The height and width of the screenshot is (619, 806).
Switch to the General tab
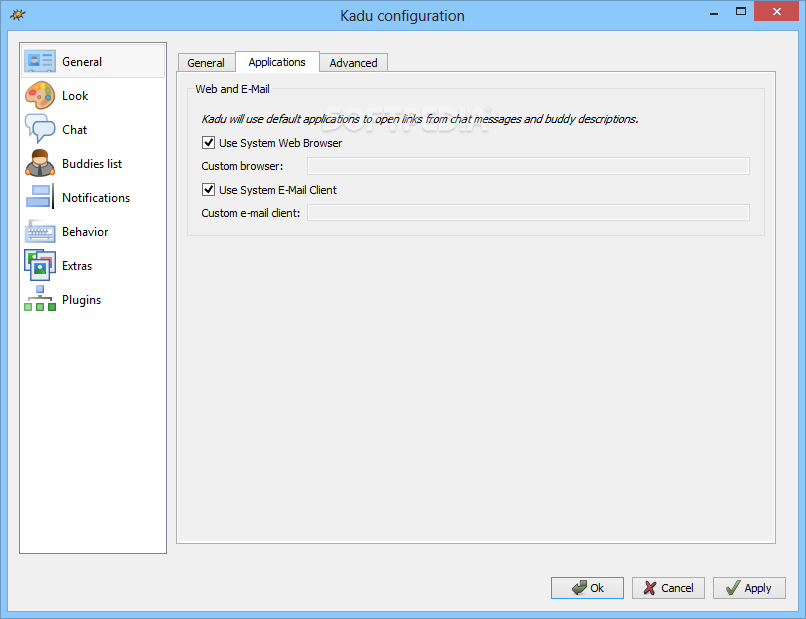[206, 63]
